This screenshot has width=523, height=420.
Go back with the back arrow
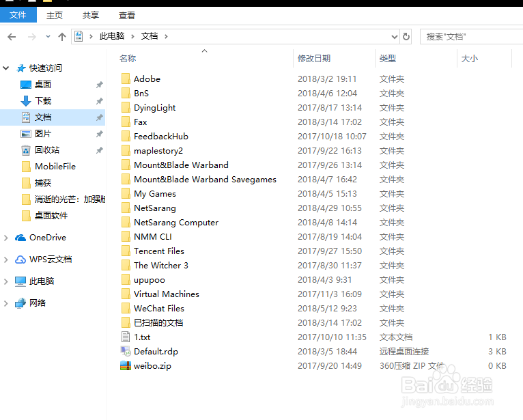coord(12,37)
